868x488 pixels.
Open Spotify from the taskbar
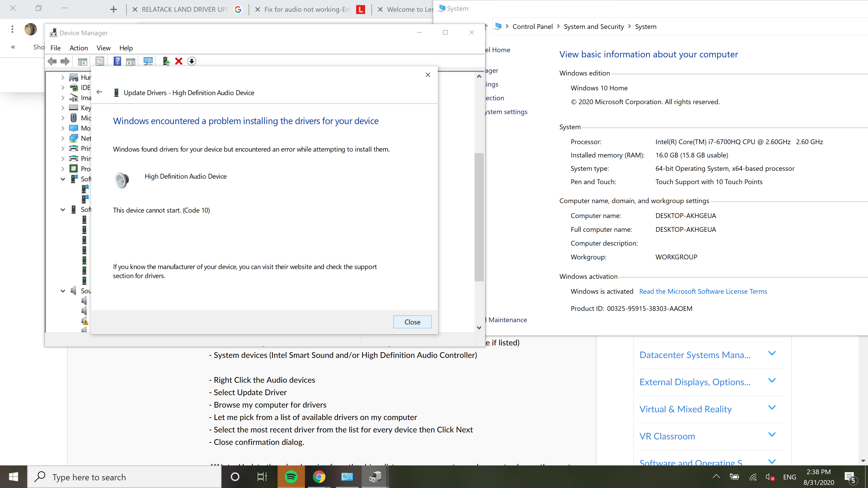[292, 477]
